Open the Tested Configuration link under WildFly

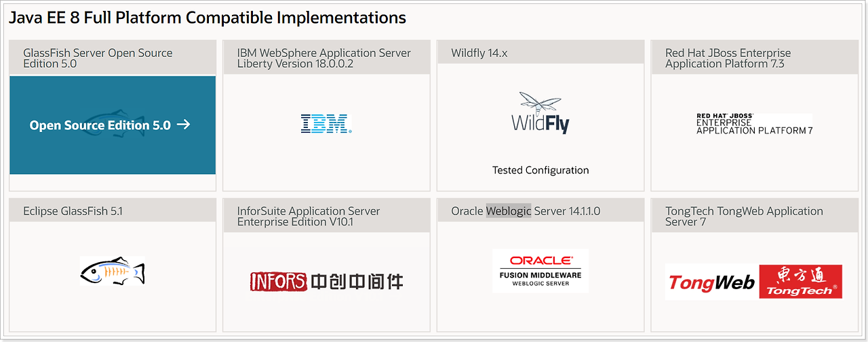[540, 170]
